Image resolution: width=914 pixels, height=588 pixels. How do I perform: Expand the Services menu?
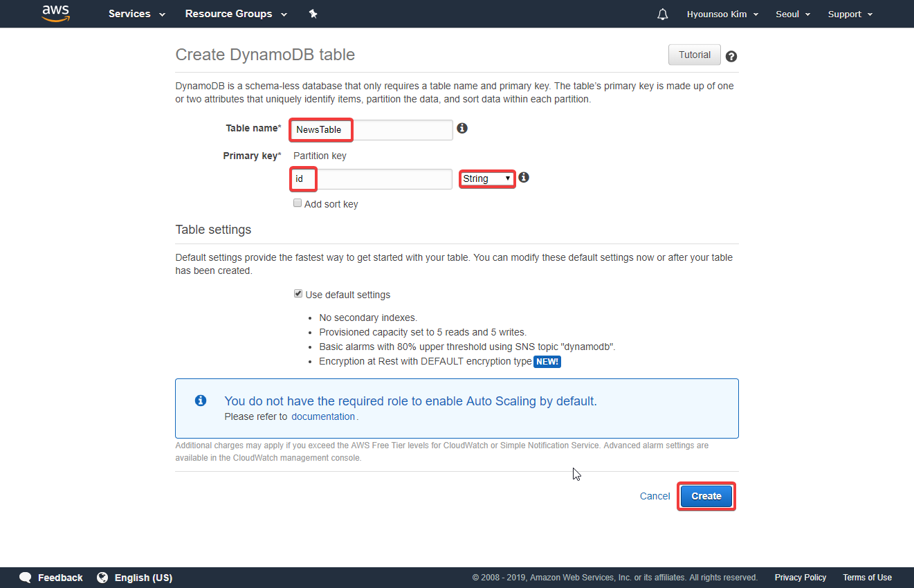pos(137,14)
